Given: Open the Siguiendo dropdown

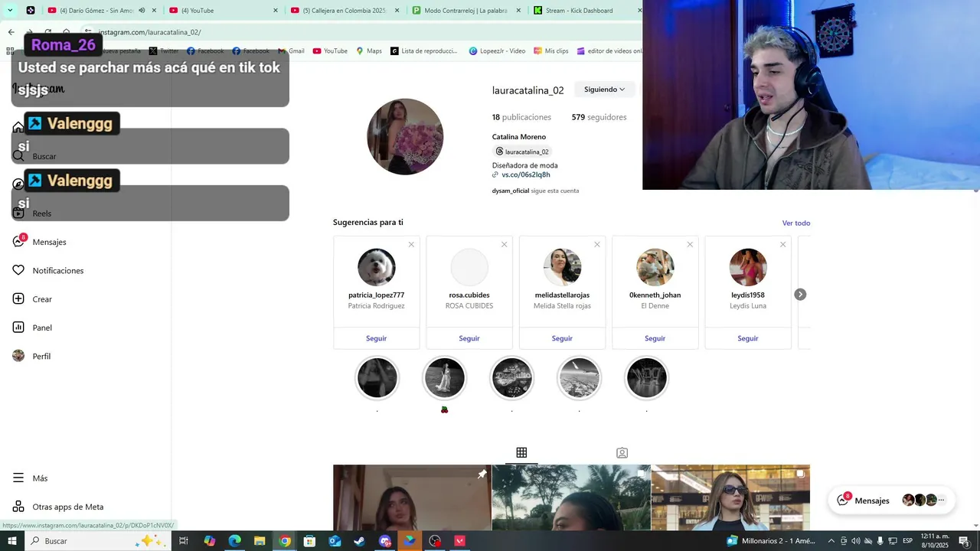Looking at the screenshot, I should click(604, 90).
